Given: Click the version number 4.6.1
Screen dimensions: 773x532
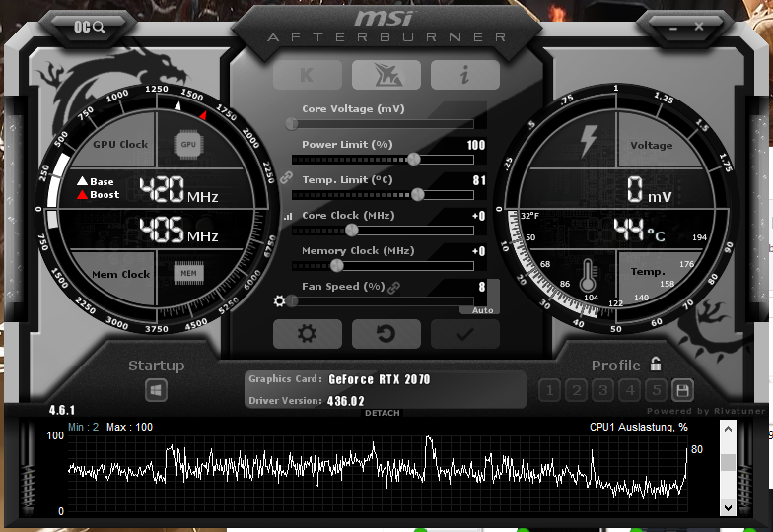Looking at the screenshot, I should coord(62,410).
